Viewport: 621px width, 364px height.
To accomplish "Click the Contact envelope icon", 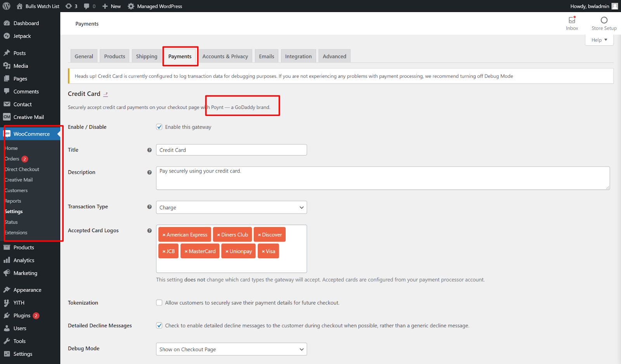I will (x=7, y=104).
